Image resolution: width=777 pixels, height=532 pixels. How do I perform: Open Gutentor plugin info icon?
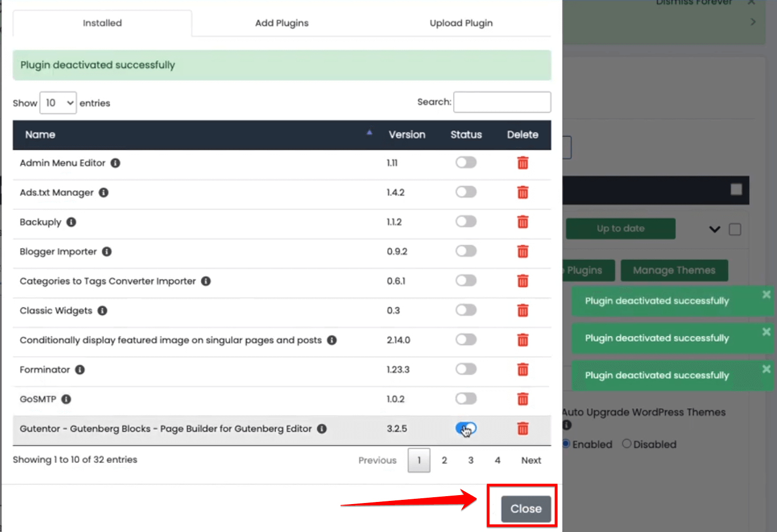(x=322, y=429)
